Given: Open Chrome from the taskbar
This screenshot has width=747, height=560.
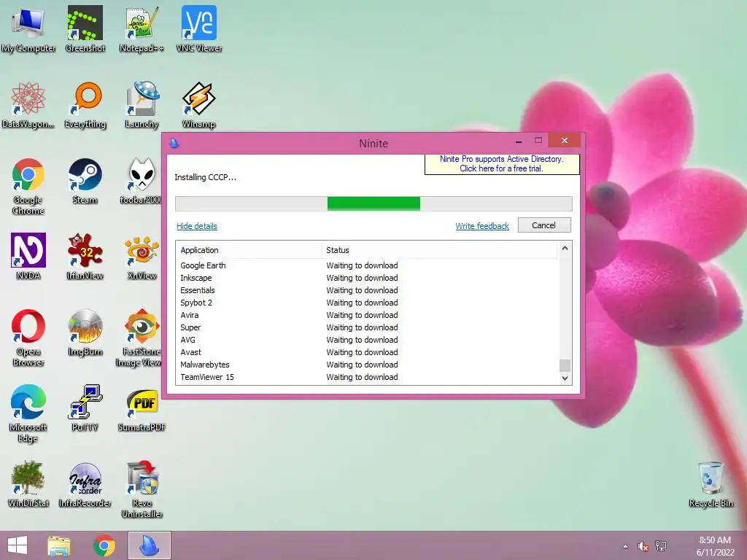Looking at the screenshot, I should coord(104,545).
